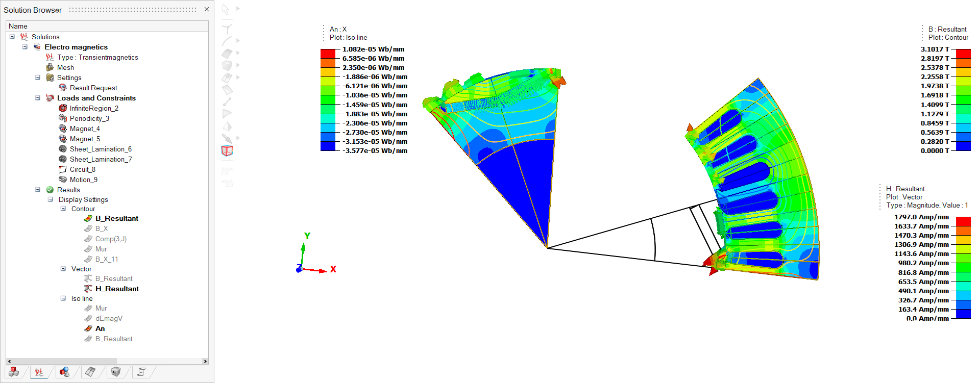The width and height of the screenshot is (980, 383).
Task: Click the H_Resultant vector plot icon
Action: (88, 289)
